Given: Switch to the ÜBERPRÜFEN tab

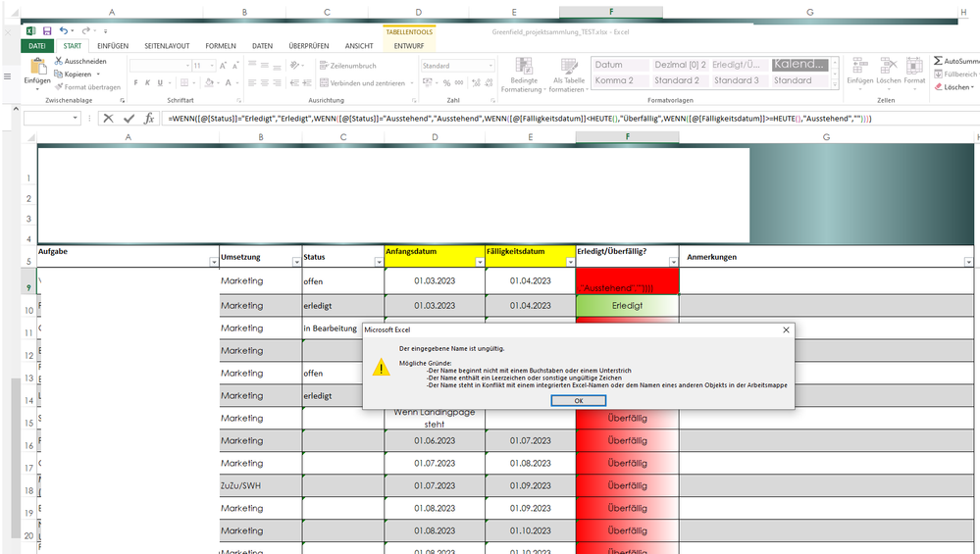Looking at the screenshot, I should coord(309,45).
